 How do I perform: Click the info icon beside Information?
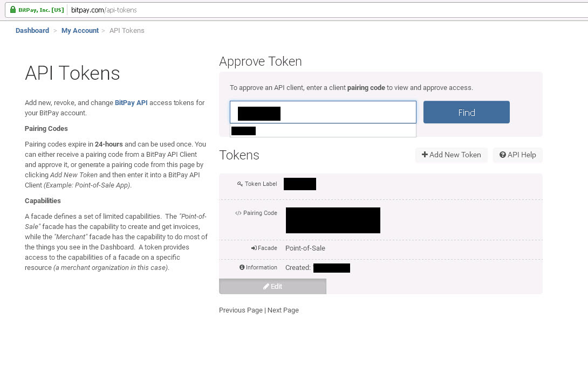(242, 267)
